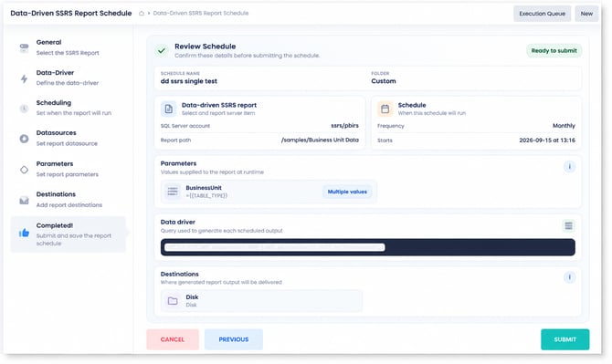Click the breadcrumb link Data-Driven SSRS Report Schedule

(x=201, y=14)
